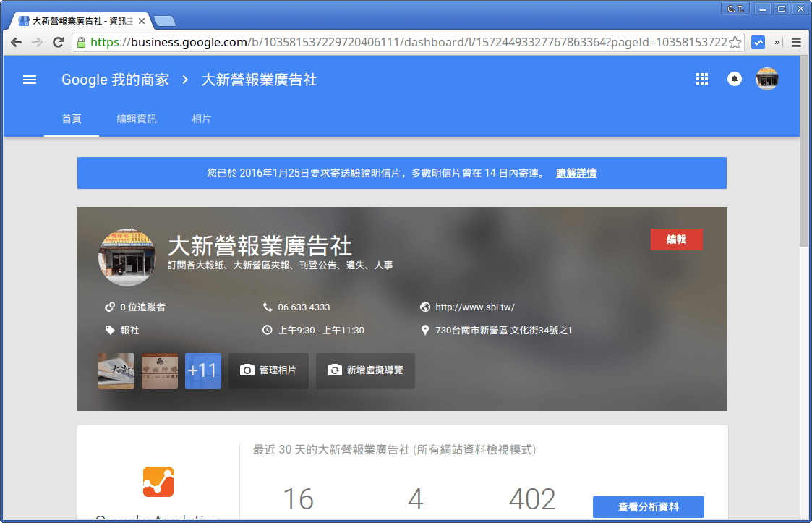The width and height of the screenshot is (812, 523).
Task: Open the Chrome browser menu
Action: (796, 42)
